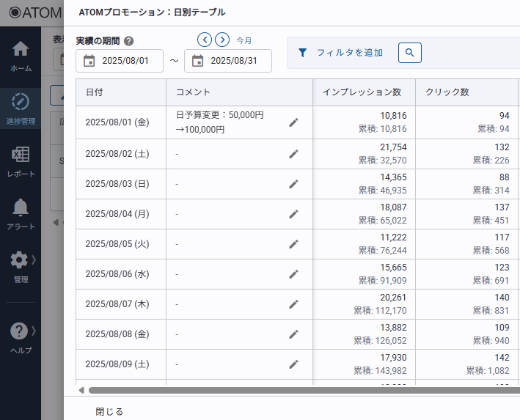Edit the comment for 2025/08/09 (土)

tap(294, 364)
